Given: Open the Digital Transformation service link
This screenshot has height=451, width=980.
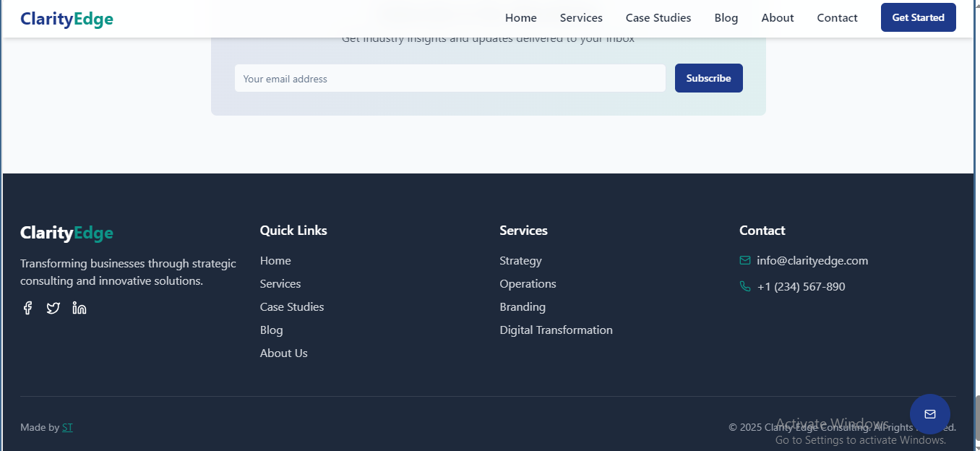Looking at the screenshot, I should (556, 330).
